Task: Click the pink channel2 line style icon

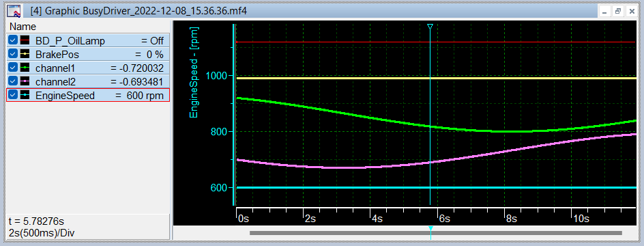Action: tap(25, 81)
